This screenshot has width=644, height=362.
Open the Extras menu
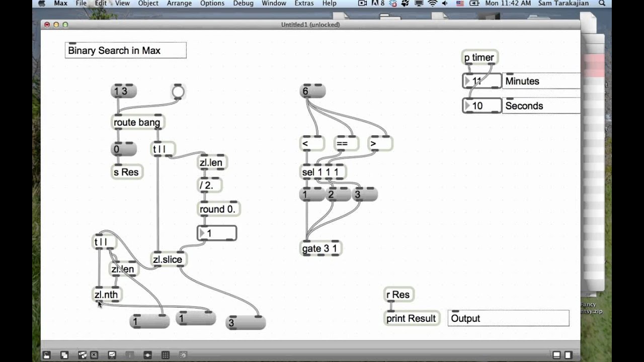304,4
